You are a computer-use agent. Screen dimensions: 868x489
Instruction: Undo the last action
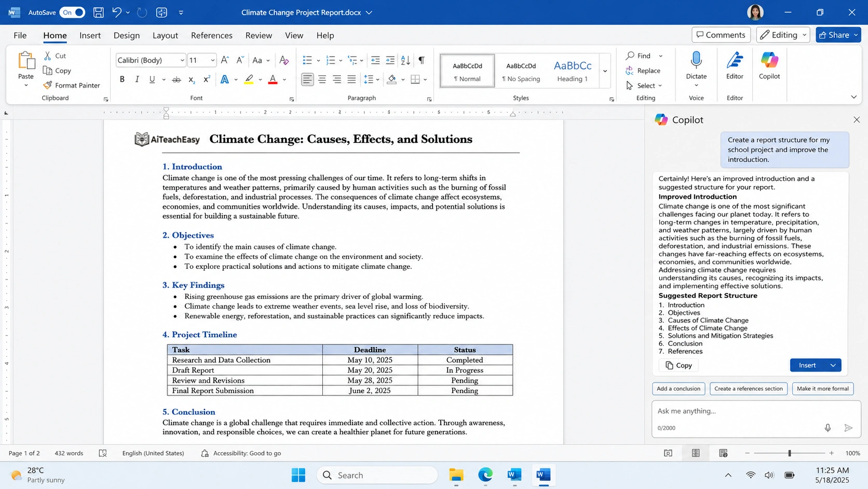tap(117, 12)
